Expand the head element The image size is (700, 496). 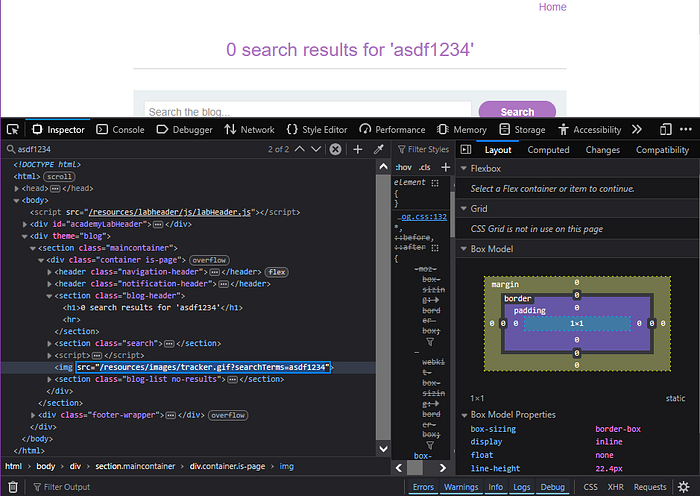[x=17, y=188]
